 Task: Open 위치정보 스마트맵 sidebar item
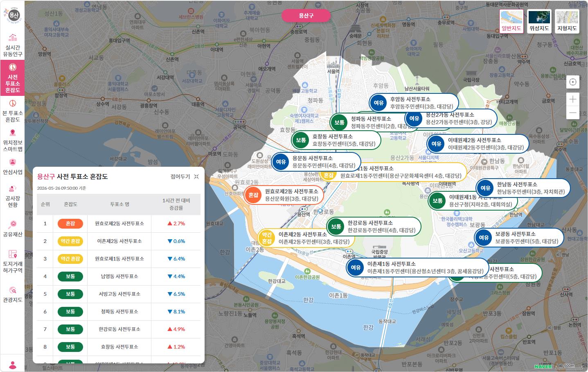pos(12,140)
